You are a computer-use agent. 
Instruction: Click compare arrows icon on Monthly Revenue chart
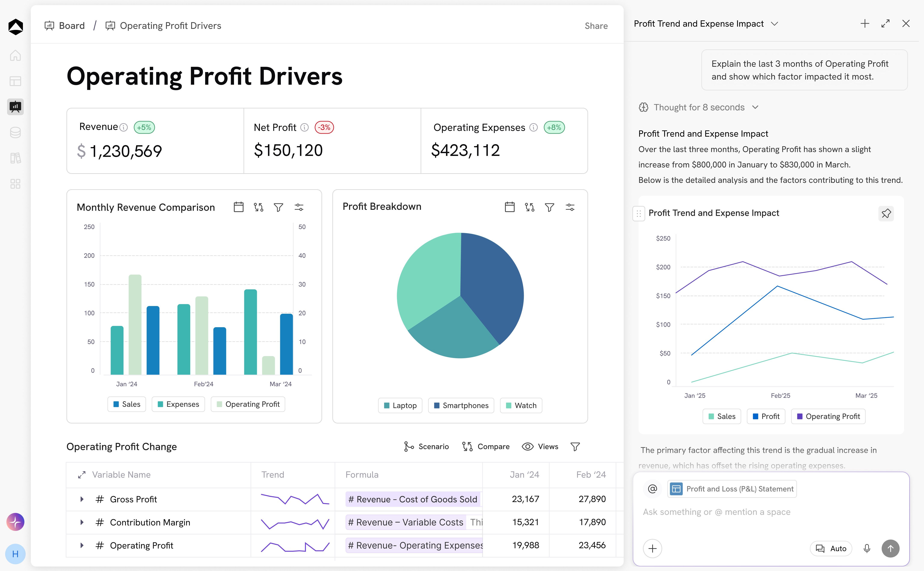tap(258, 207)
